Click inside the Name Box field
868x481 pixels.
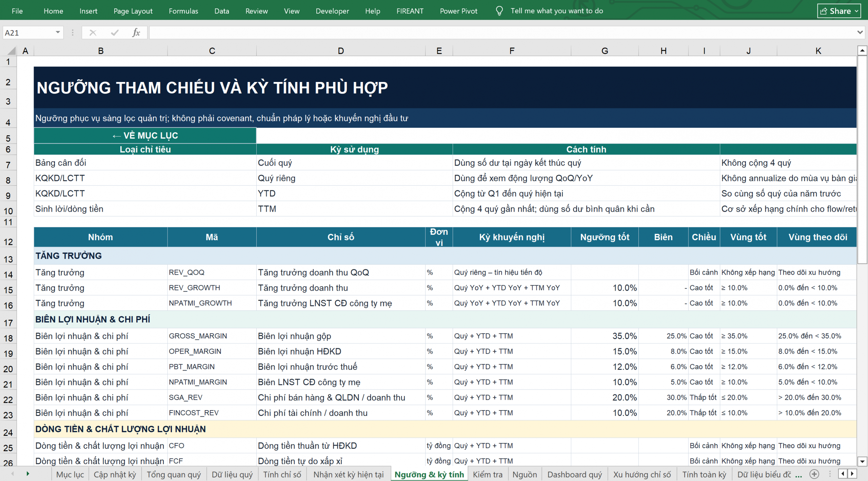pyautogui.click(x=28, y=33)
